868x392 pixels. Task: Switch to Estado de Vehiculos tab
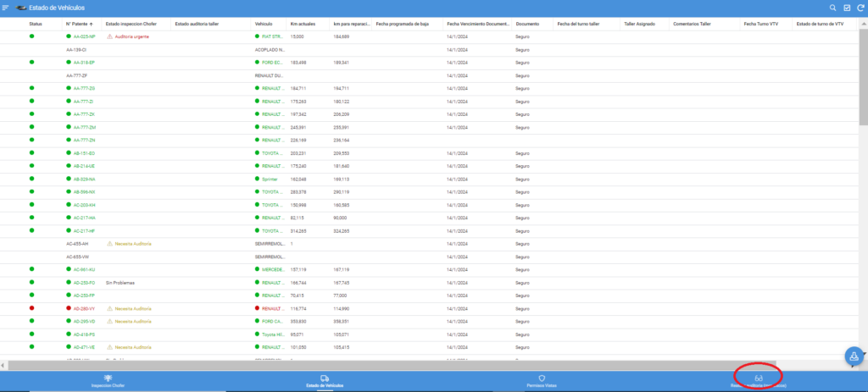coord(325,381)
